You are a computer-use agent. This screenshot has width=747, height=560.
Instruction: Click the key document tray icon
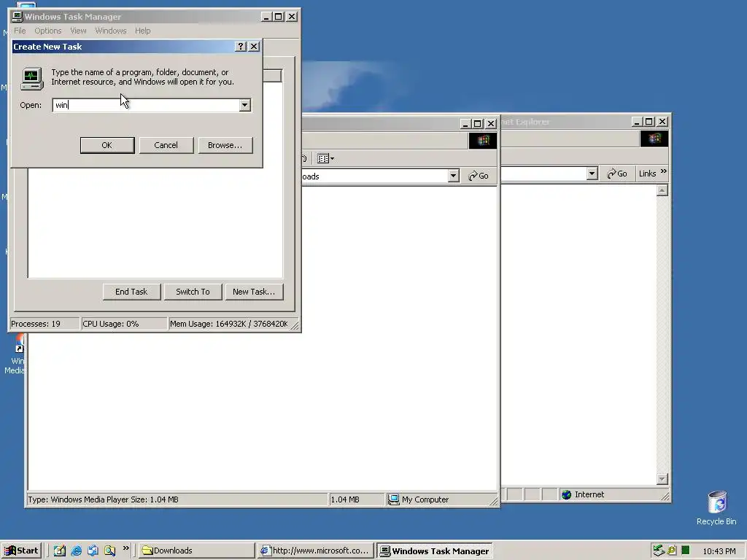(x=672, y=551)
